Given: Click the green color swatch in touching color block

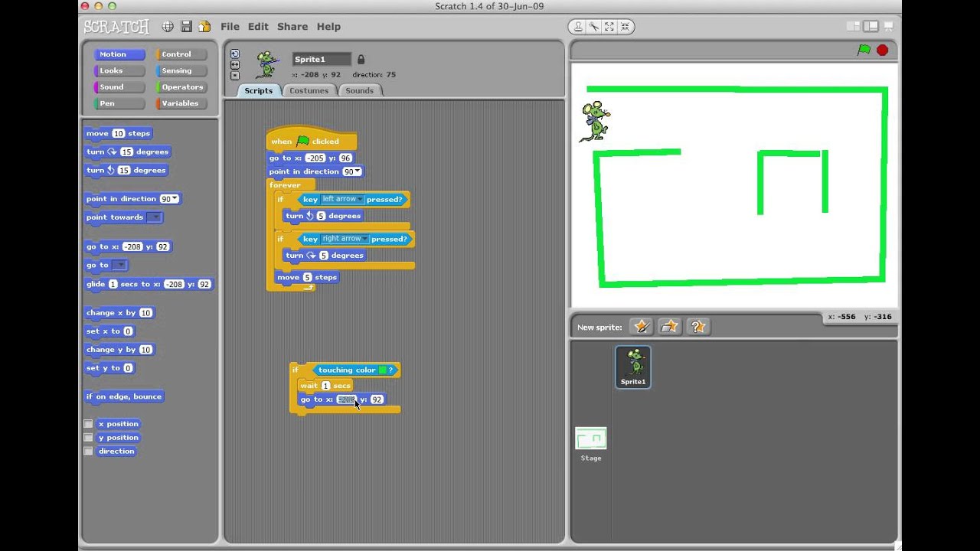Looking at the screenshot, I should coord(382,370).
